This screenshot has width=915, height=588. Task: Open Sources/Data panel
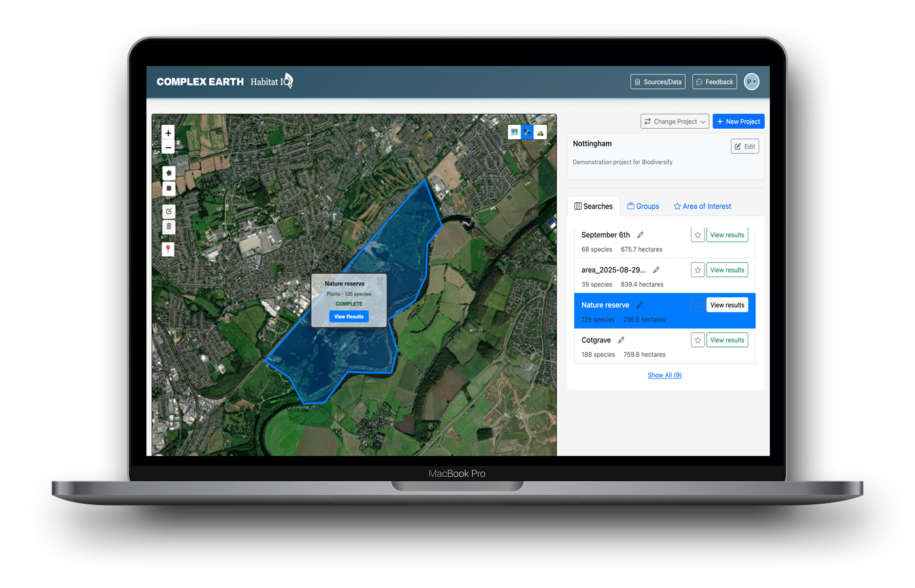(657, 81)
